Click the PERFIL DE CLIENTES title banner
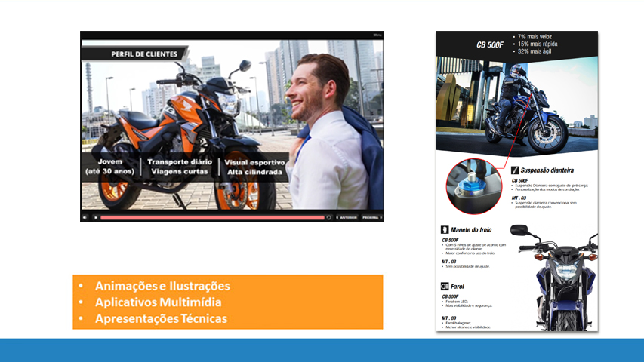Screen dimensions: 644x362 [143, 54]
